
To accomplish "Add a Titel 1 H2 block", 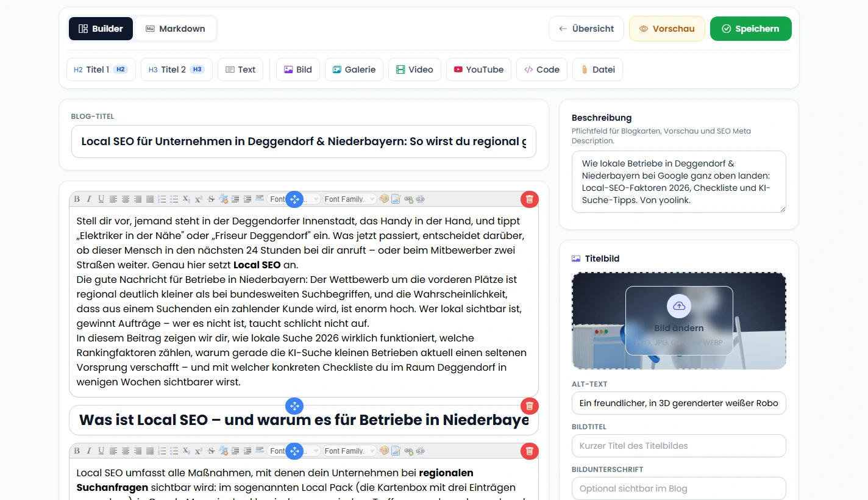I will [x=101, y=70].
